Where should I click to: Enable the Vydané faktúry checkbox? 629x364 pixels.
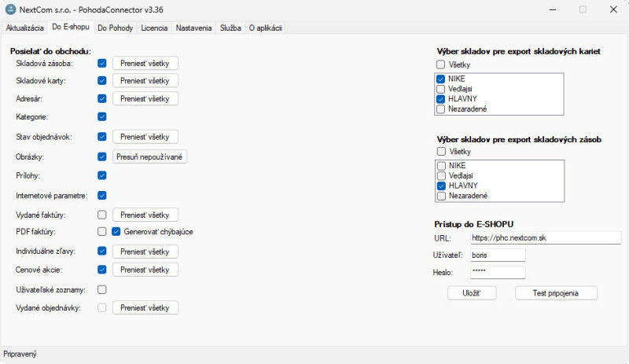point(102,214)
